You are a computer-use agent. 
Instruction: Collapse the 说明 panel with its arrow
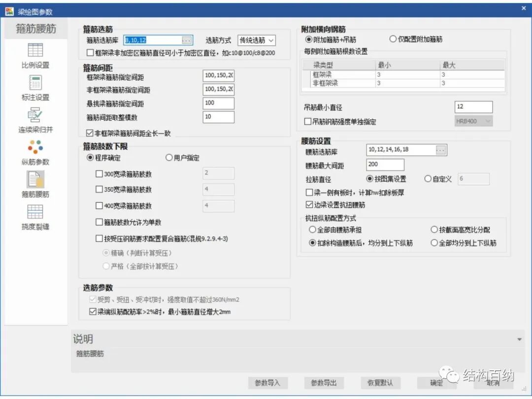click(x=519, y=339)
